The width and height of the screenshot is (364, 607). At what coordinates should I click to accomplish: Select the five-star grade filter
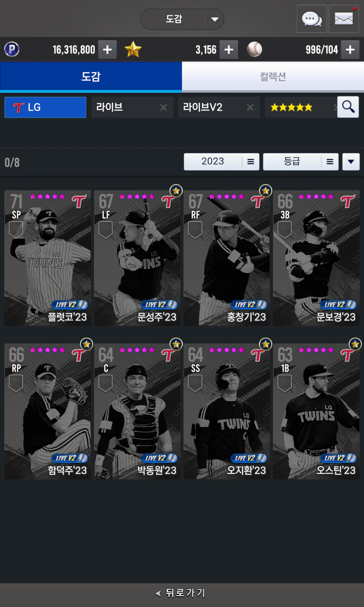pos(301,107)
